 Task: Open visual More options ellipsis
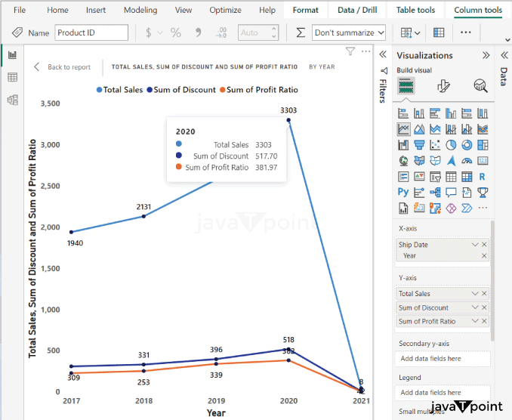(366, 51)
